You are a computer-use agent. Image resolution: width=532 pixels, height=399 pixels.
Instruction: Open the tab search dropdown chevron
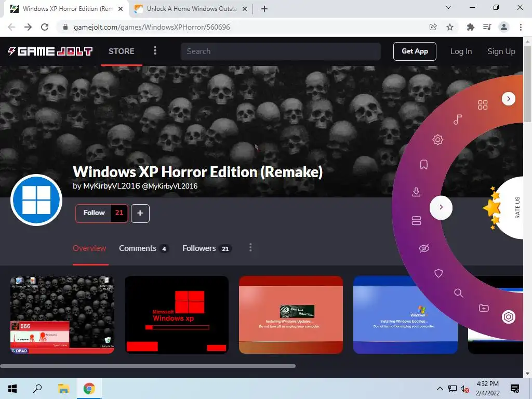pyautogui.click(x=448, y=7)
